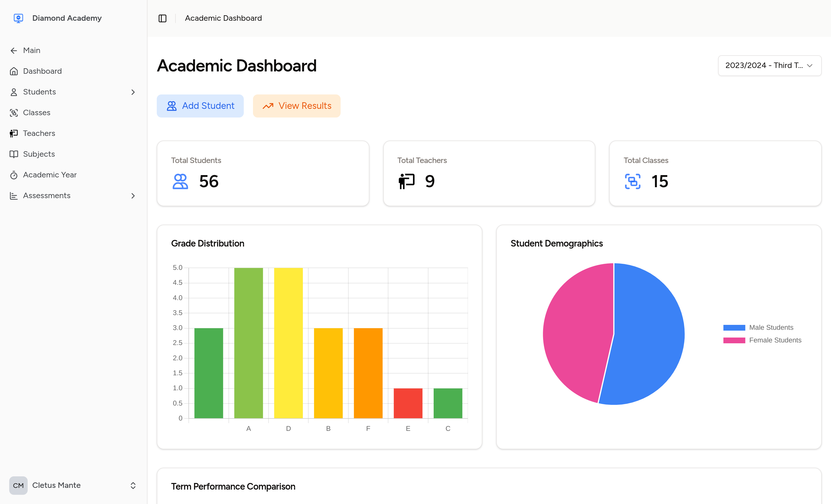Click the Female Students legend label
The image size is (831, 504).
[775, 340]
